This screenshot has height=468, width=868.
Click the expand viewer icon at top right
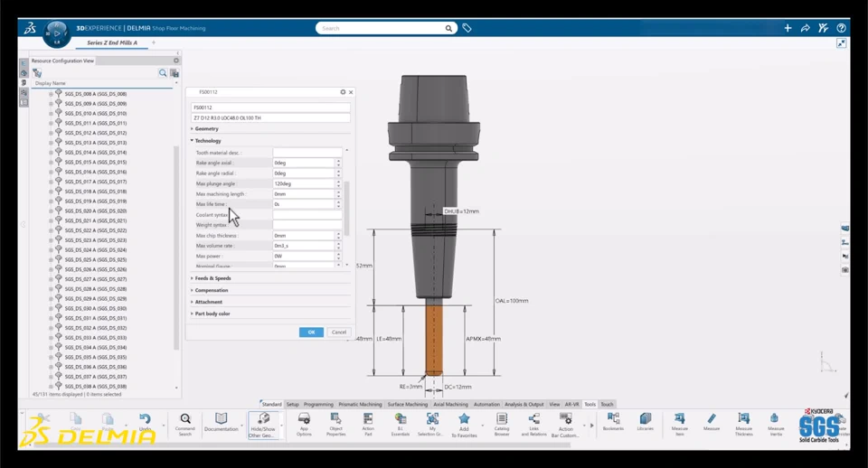[842, 43]
